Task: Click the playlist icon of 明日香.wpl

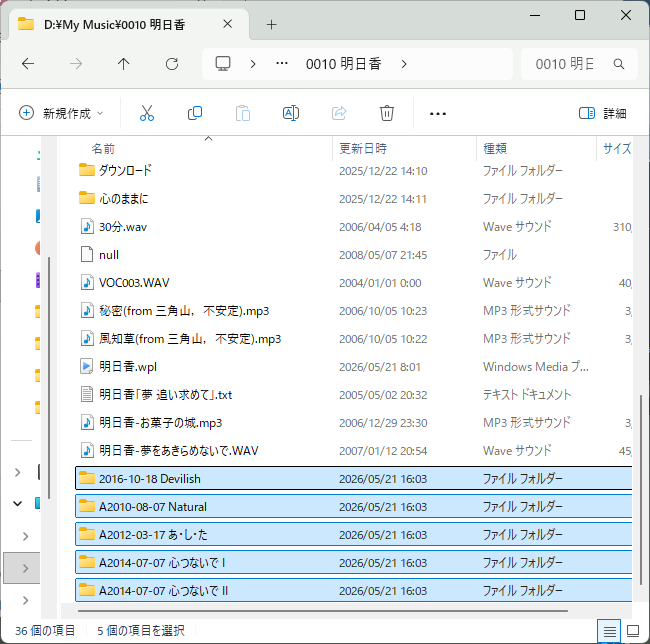Action: pos(87,366)
